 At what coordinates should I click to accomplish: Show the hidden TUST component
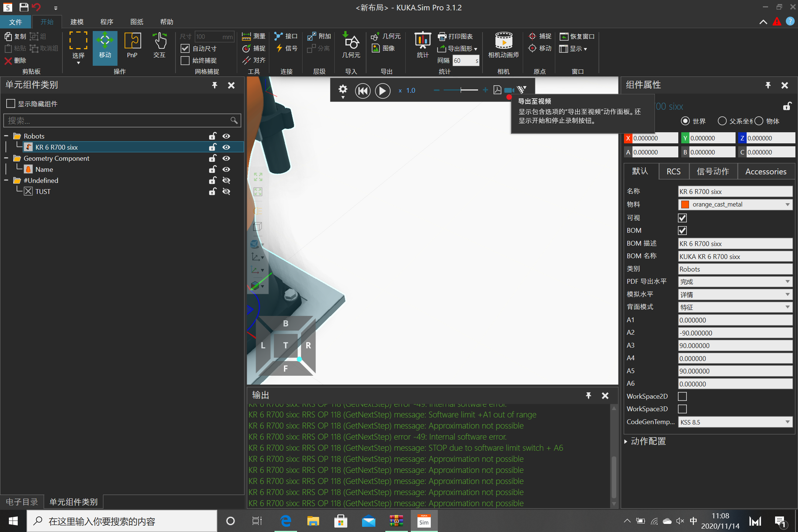tap(226, 191)
